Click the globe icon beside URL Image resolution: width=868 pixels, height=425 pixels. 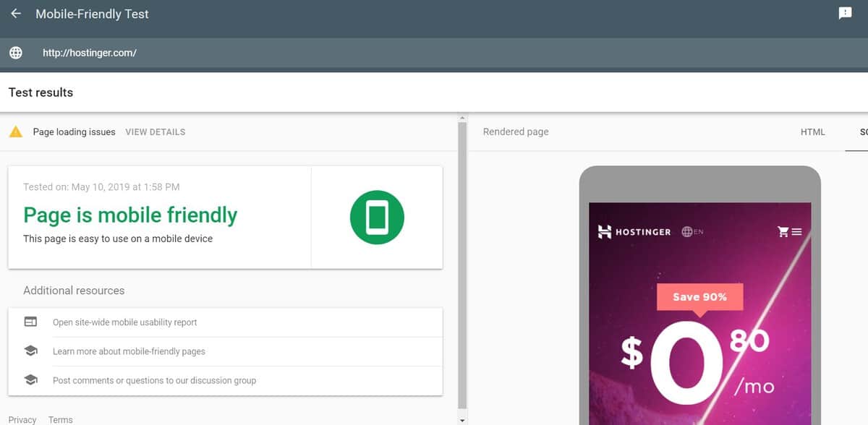tap(15, 53)
